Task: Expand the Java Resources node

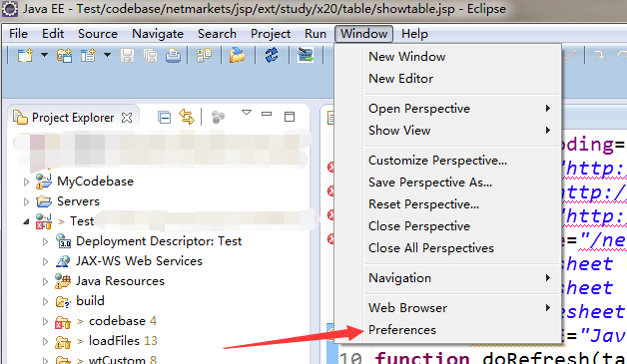Action: pyautogui.click(x=45, y=281)
